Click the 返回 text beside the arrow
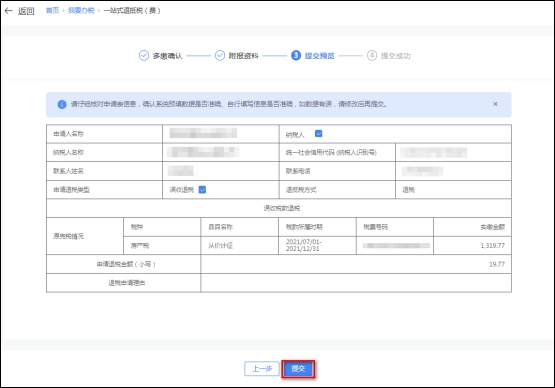The image size is (555, 388). [x=26, y=11]
